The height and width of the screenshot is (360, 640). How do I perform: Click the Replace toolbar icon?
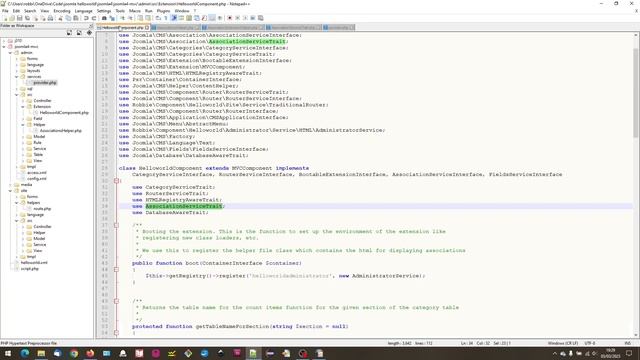coord(112,18)
